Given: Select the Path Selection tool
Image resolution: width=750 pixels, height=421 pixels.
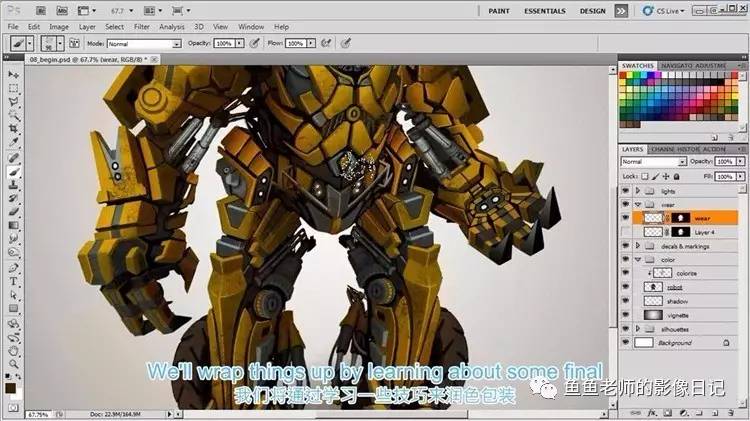Looking at the screenshot, I should coord(13,295).
